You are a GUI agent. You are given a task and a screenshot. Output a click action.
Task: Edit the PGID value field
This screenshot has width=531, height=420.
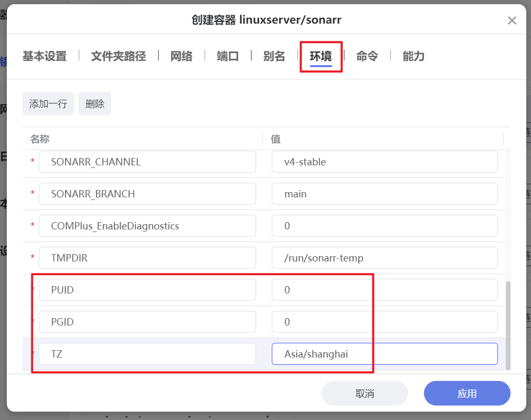385,322
